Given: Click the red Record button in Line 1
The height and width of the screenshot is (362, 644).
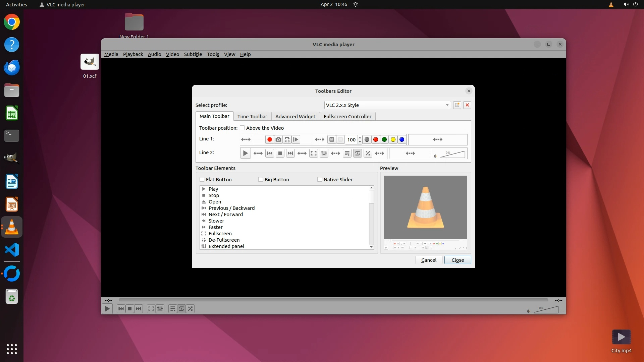Looking at the screenshot, I should click(269, 139).
